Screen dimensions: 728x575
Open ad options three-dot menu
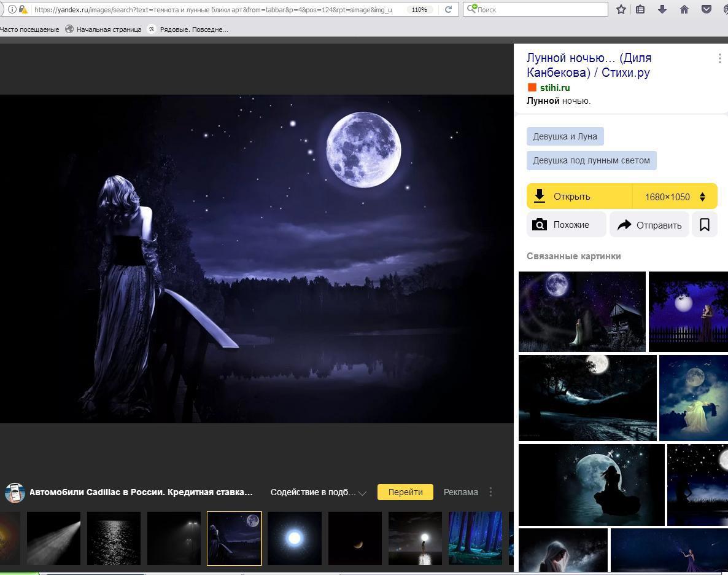pos(490,492)
